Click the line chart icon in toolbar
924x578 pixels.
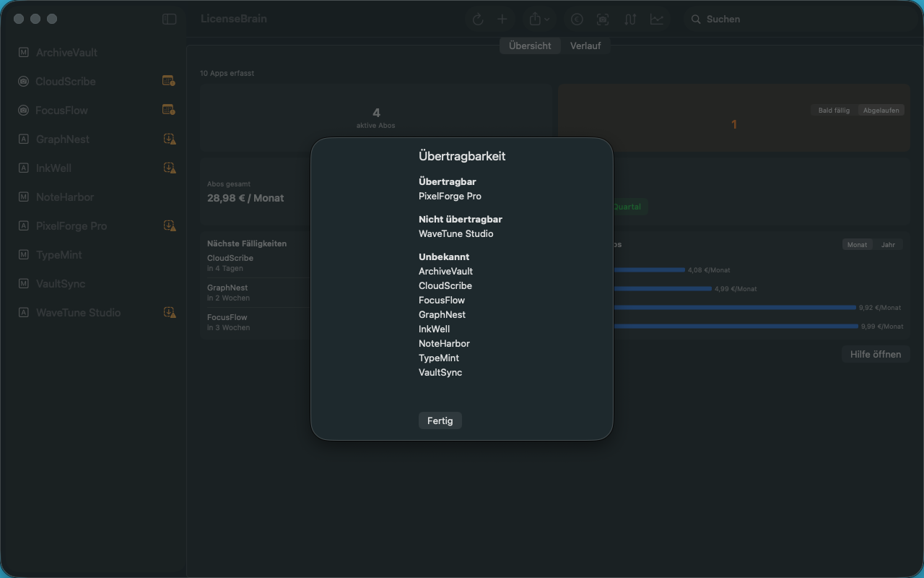coord(657,20)
